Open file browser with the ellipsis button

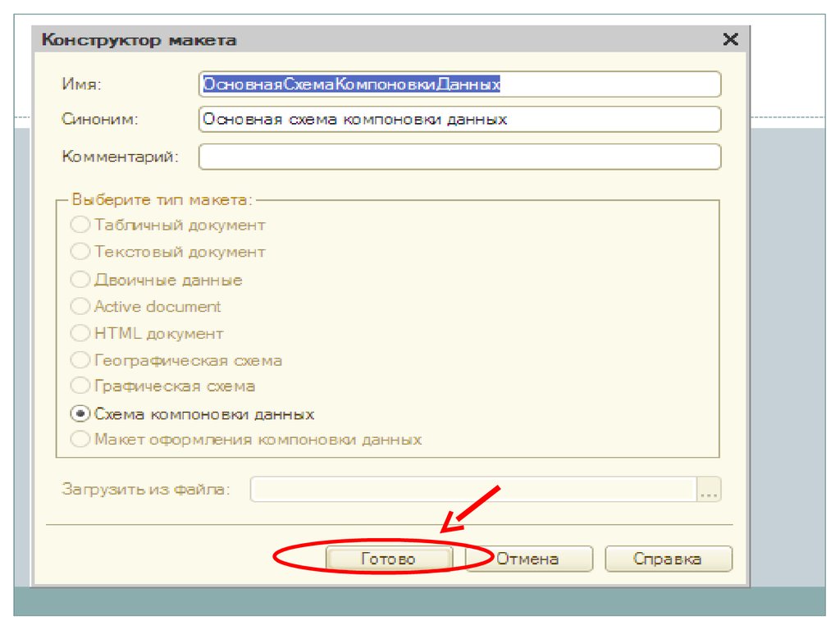coord(709,489)
